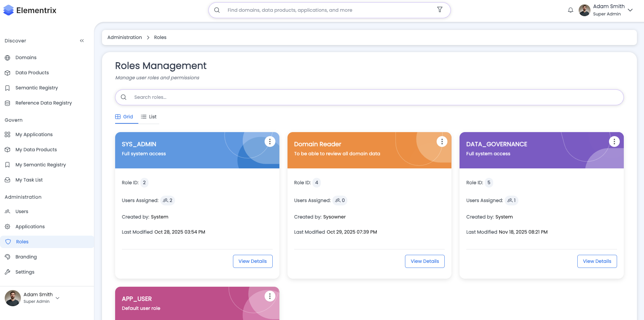Open My Task List in sidebar

click(x=29, y=180)
